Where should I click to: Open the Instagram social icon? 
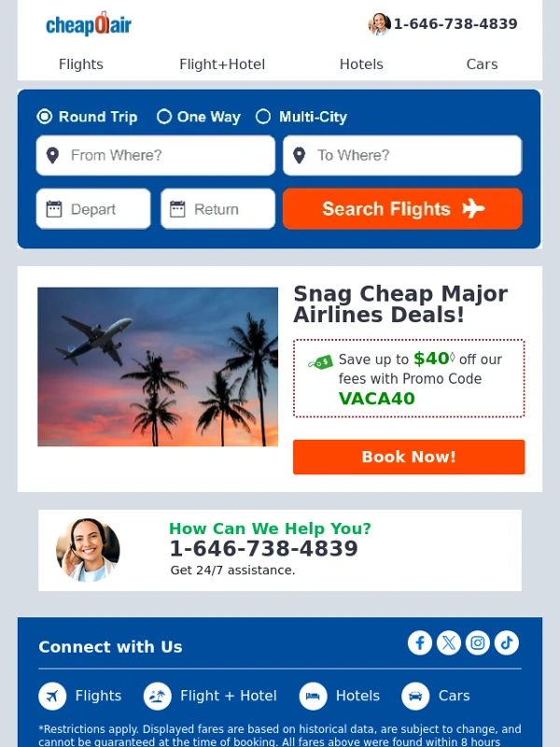[478, 642]
